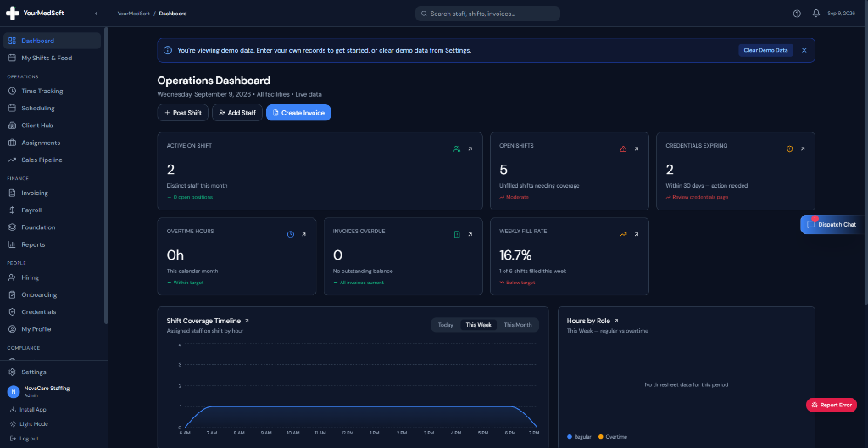Click Create Invoice button

298,113
